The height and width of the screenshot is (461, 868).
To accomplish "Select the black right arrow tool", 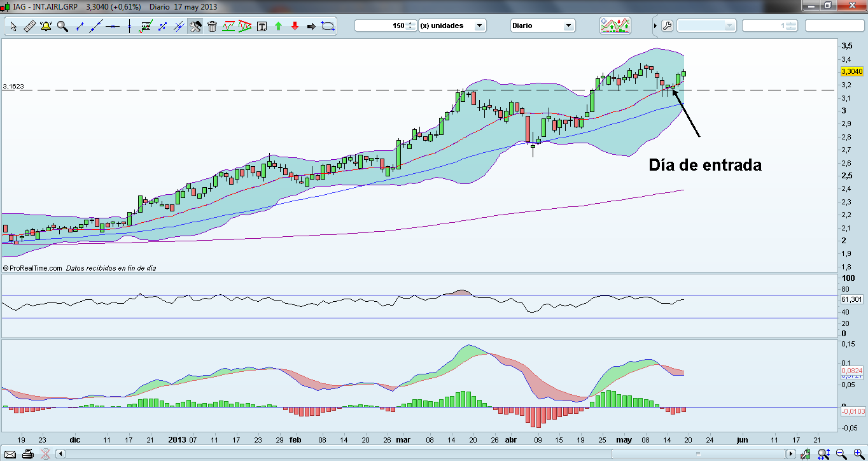I will [x=311, y=26].
